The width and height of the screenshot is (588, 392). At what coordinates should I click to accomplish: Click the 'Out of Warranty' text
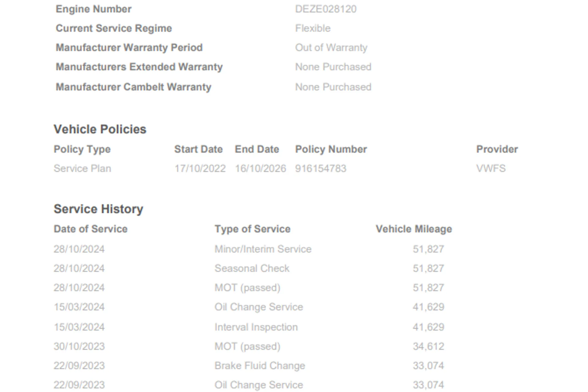[x=331, y=48]
